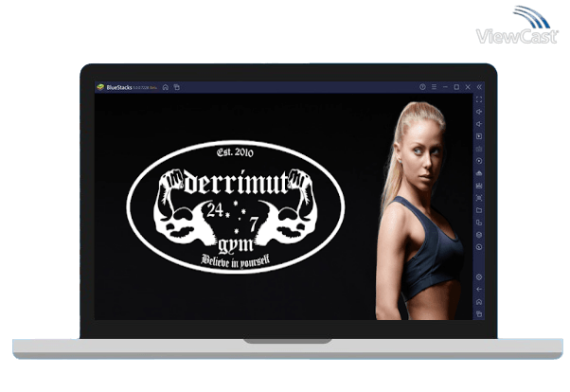Click the Android back arrow in sidebar
Screen dimensions: 570x392
point(479,290)
